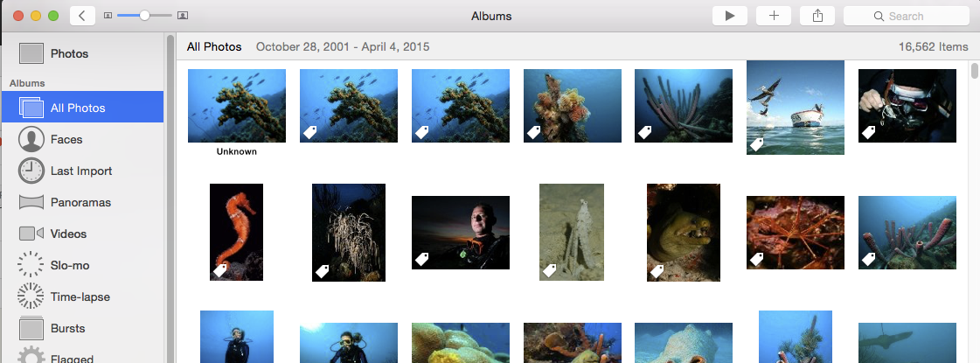Click the Videos camera icon
This screenshot has height=363, width=980.
pos(31,234)
